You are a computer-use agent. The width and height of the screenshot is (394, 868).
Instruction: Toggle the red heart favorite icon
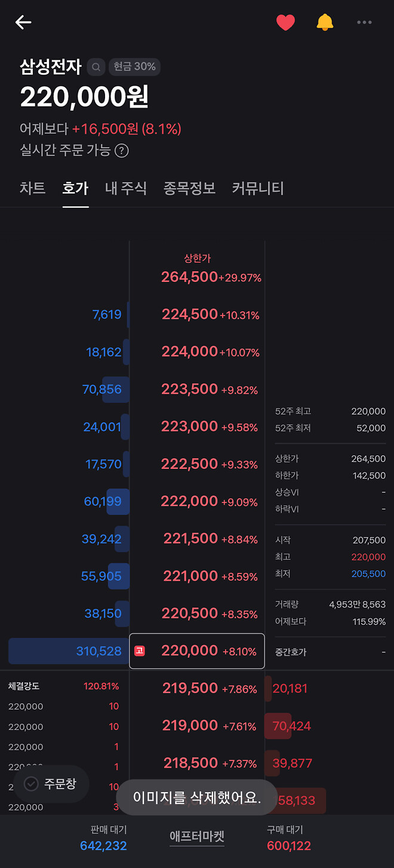pos(285,23)
